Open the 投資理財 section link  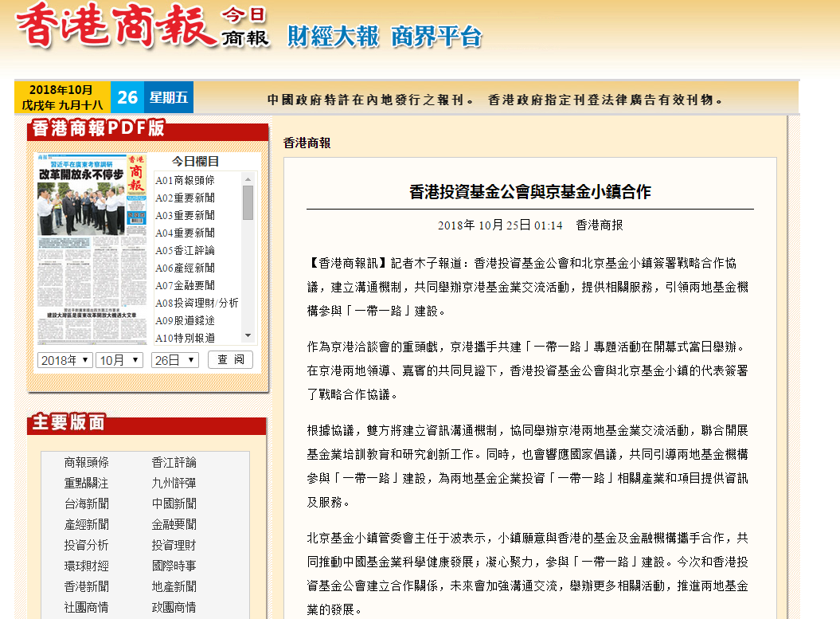174,546
